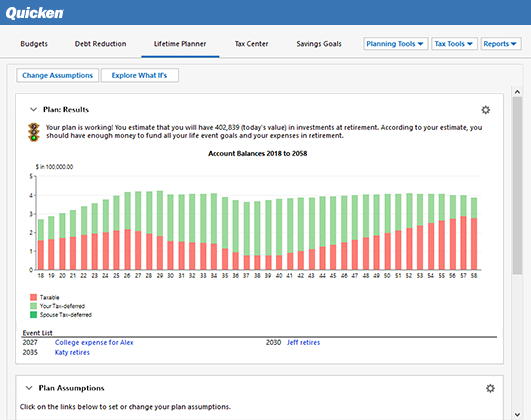Click the Spouse Tax-deferred legend swatch
Screen dimensions: 531x420
click(x=33, y=315)
